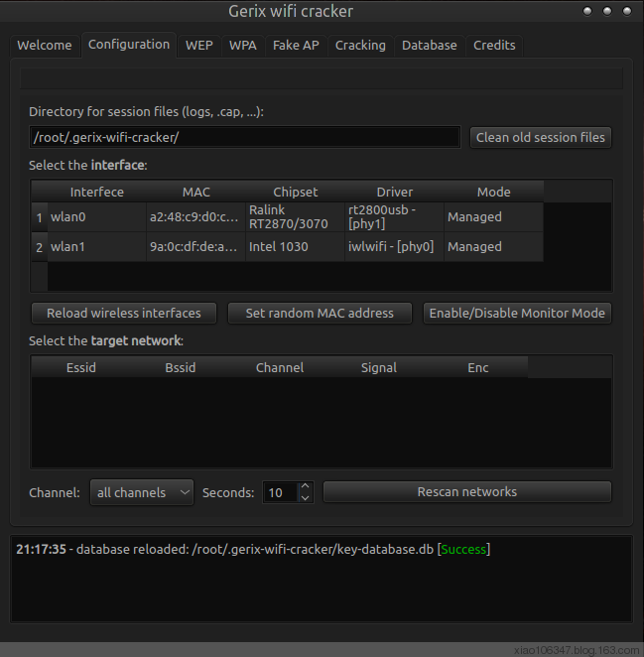Viewport: 644px width, 657px height.
Task: Show the Database tab
Action: tap(430, 46)
